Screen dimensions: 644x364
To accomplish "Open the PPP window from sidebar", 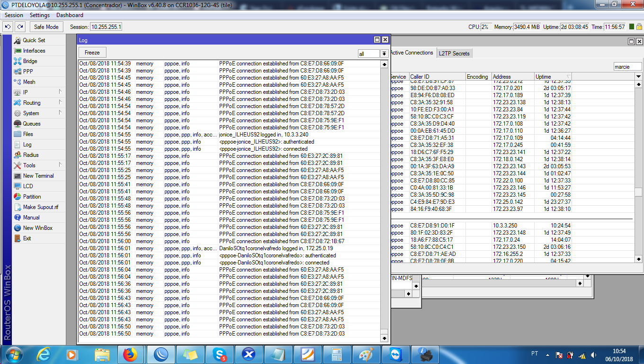I will pos(28,72).
